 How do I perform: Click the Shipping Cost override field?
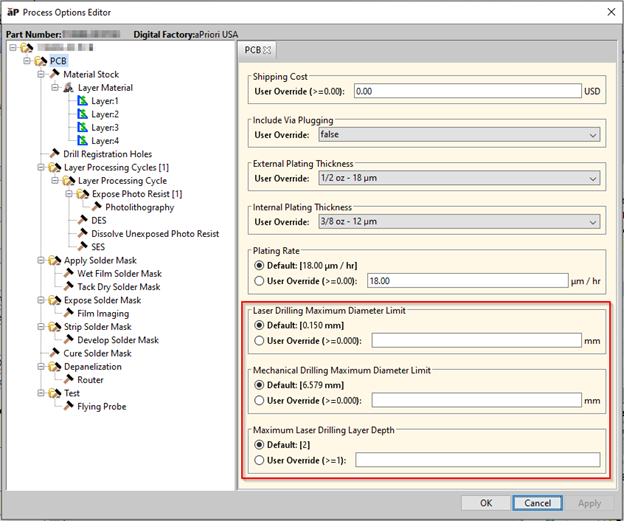[468, 91]
